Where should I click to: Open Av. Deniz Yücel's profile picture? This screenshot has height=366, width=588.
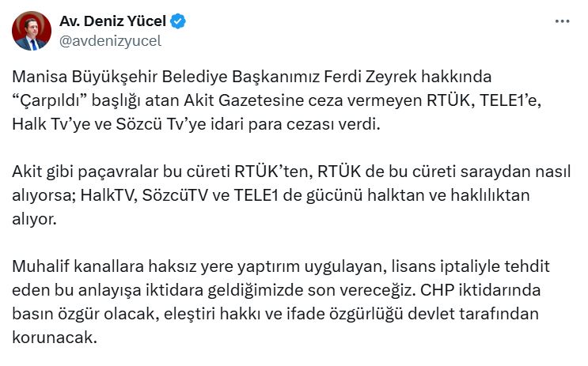point(32,32)
